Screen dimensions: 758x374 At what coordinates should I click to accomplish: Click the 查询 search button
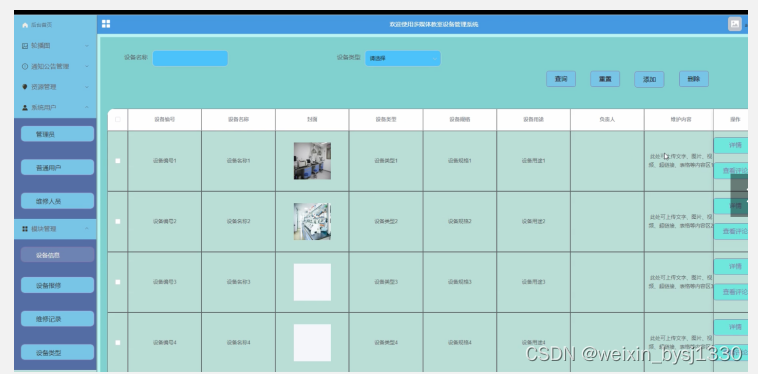point(561,79)
